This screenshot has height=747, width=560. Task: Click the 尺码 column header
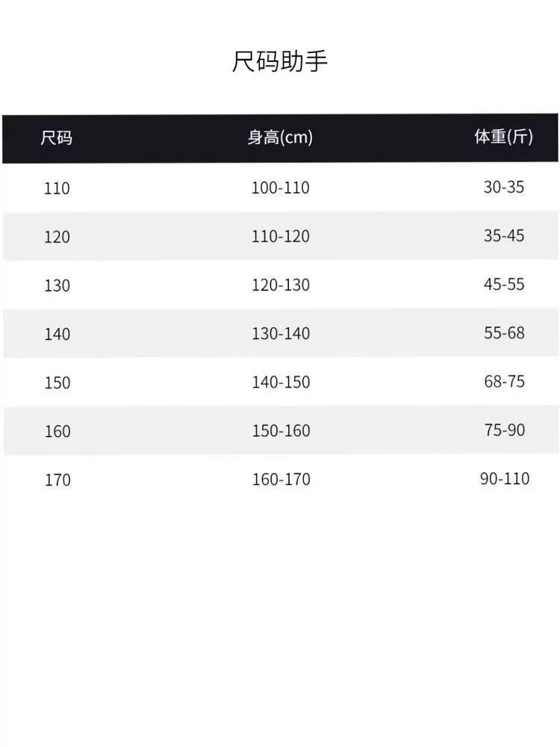point(57,137)
